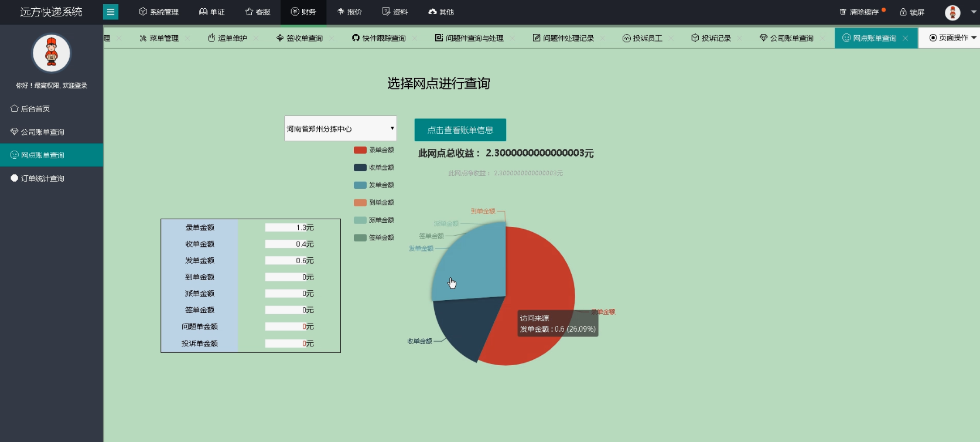The width and height of the screenshot is (980, 442).
Task: Click the user avatar in the top bar
Action: [x=952, y=12]
